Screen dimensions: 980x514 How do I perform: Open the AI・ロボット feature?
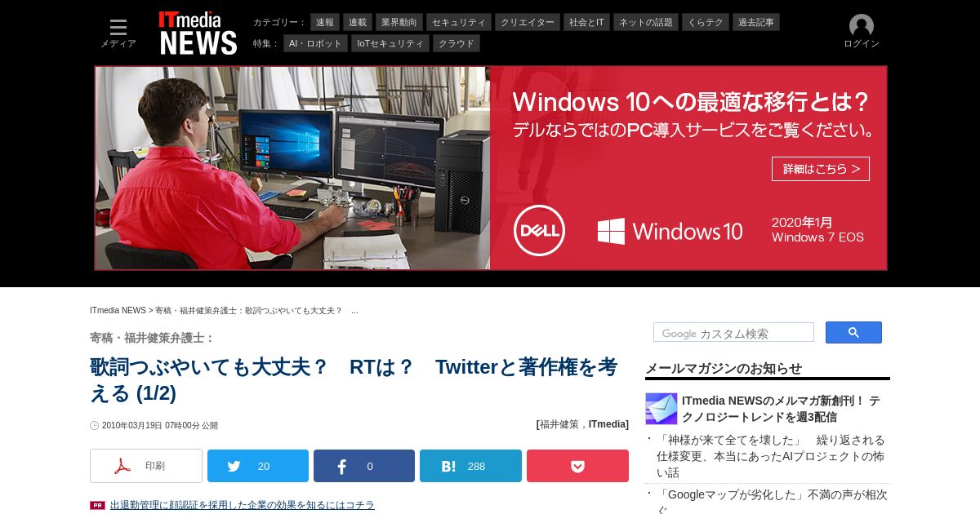coord(315,43)
